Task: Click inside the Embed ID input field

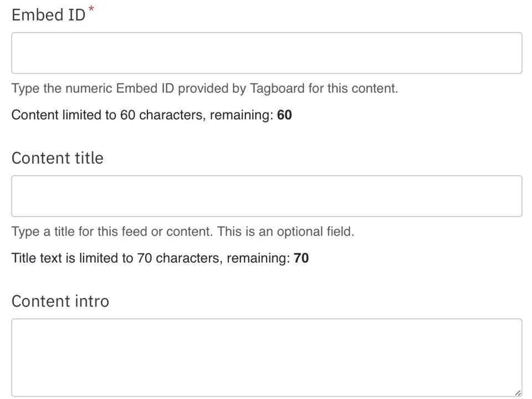Action: coord(266,53)
